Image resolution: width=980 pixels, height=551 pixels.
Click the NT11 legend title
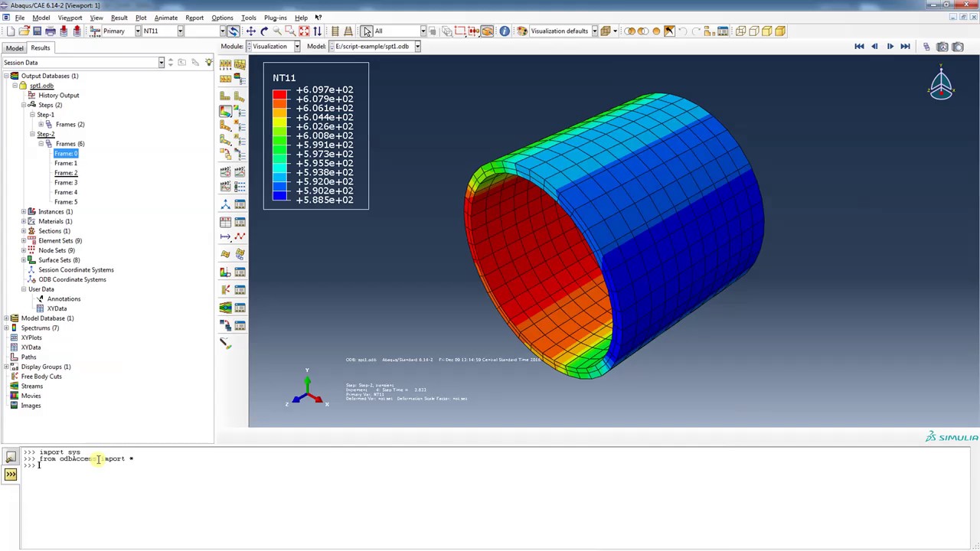click(x=284, y=77)
